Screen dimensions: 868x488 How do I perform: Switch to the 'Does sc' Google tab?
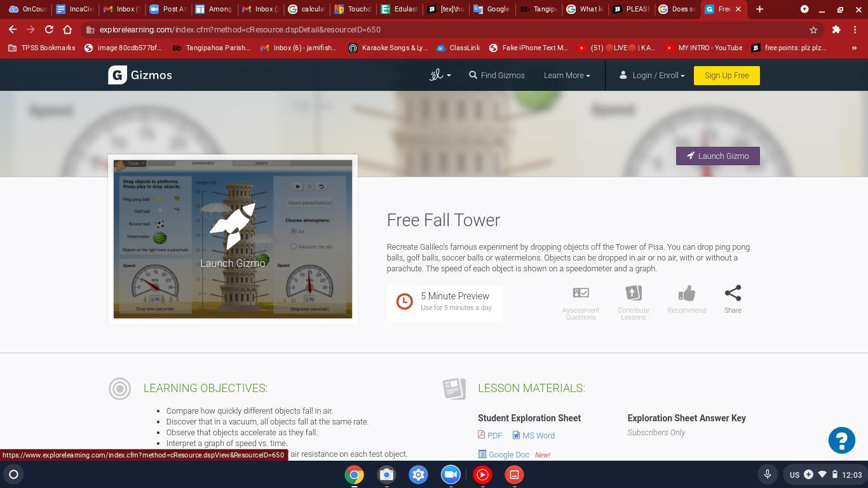coord(678,9)
